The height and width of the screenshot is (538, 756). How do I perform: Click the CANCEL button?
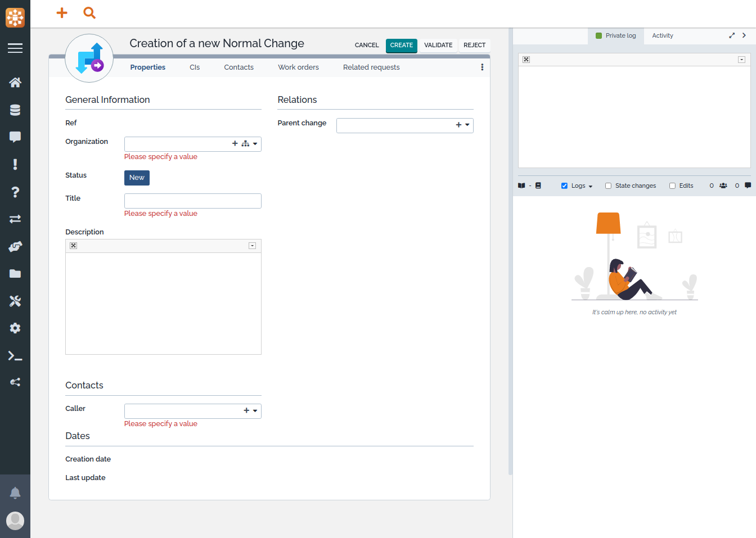coord(367,46)
